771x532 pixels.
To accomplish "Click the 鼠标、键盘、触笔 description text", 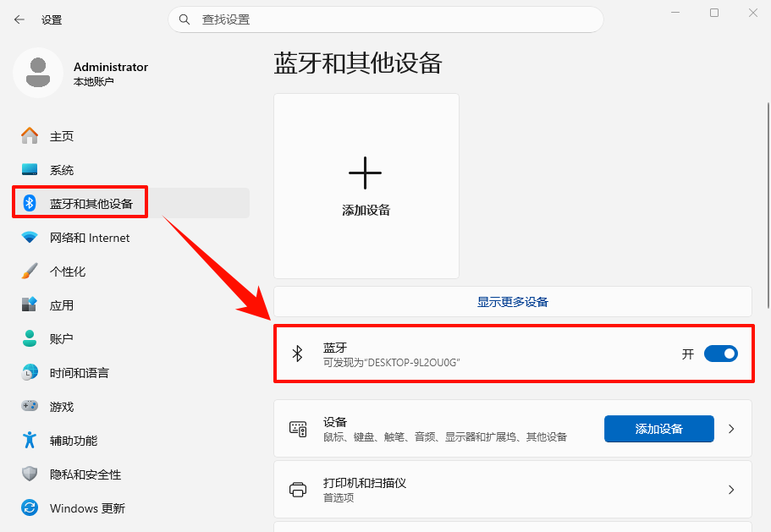I will pos(445,436).
